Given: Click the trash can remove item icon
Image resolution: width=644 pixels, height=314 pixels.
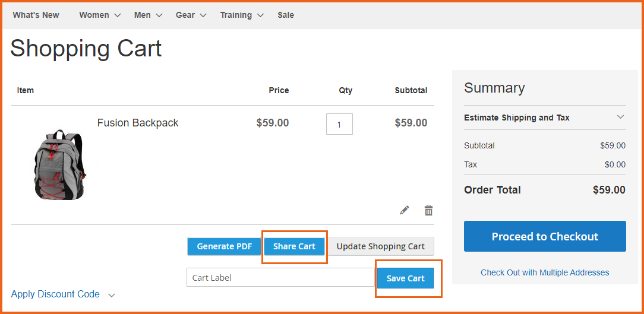Looking at the screenshot, I should [x=428, y=210].
